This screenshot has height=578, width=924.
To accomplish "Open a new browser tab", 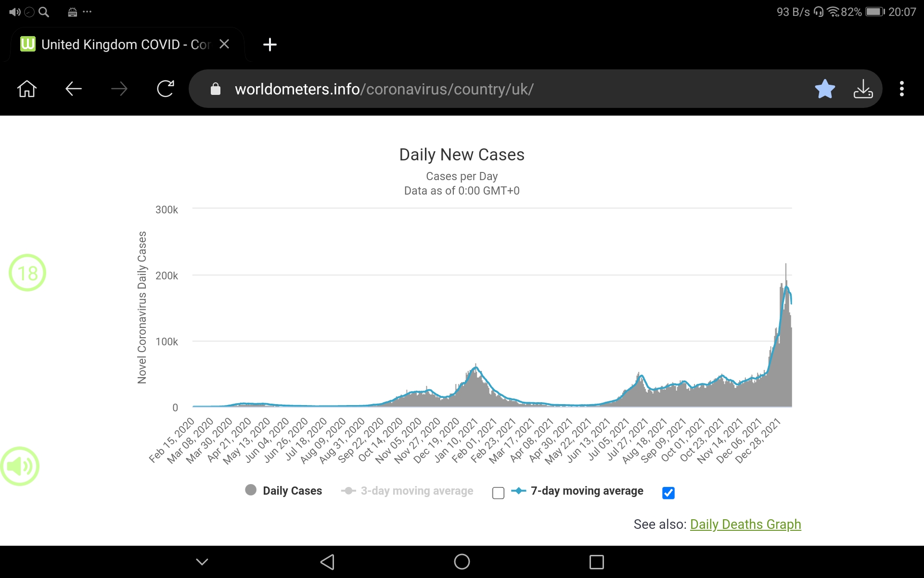I will tap(269, 44).
